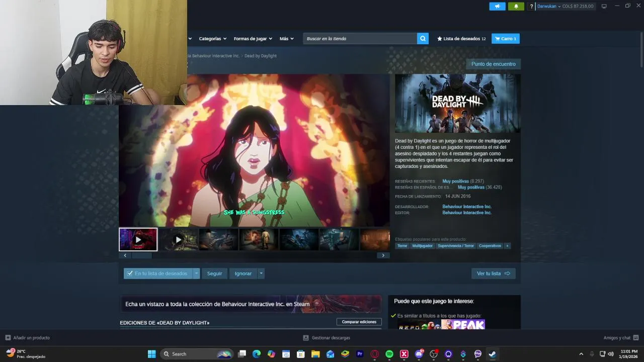Click the question mark help icon
Screen dimensions: 644x362
(531, 7)
